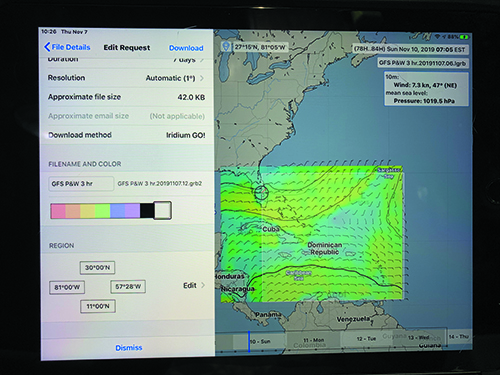Open the Duration setting chevron
500x375 pixels.
click(x=202, y=60)
